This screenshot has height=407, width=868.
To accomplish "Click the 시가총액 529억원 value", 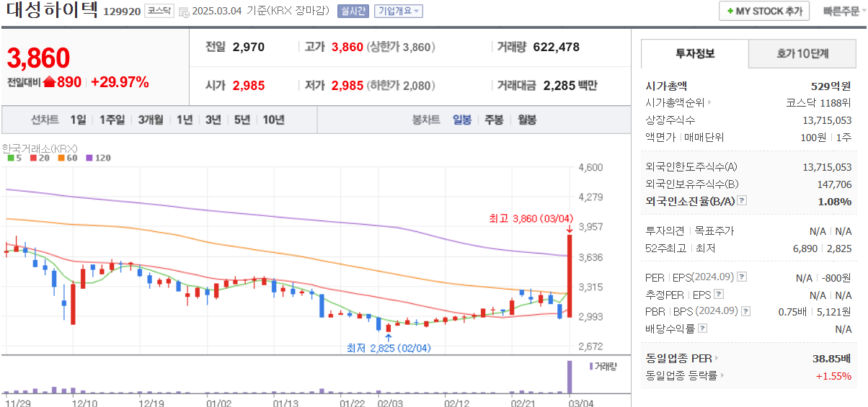I will click(830, 86).
